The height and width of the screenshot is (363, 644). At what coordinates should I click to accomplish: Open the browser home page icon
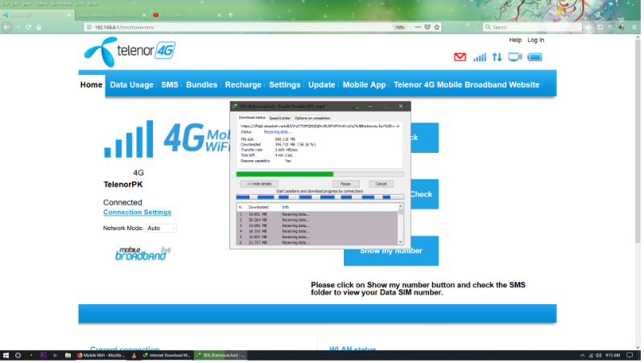(x=39, y=27)
